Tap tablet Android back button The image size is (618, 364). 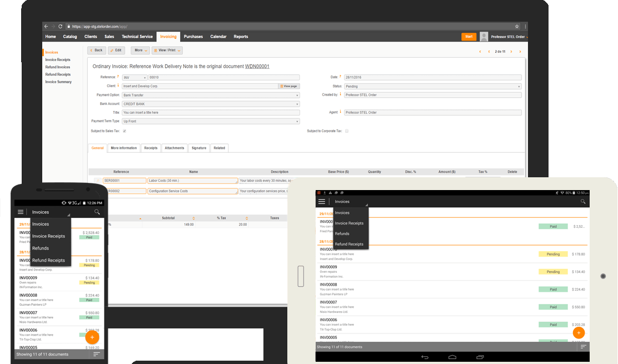(x=425, y=357)
